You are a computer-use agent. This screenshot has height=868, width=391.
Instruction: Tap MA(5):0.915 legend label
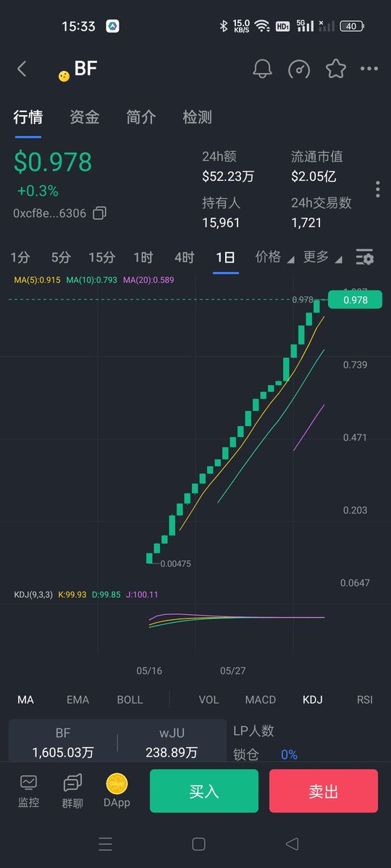coord(36,279)
